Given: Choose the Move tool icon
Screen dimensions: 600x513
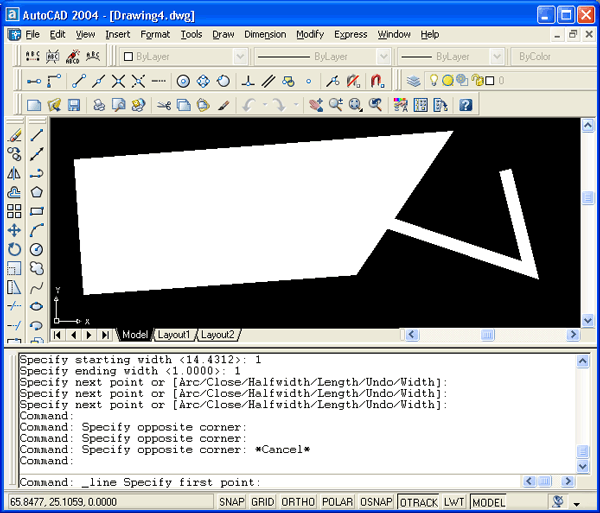Looking at the screenshot, I should tap(14, 230).
